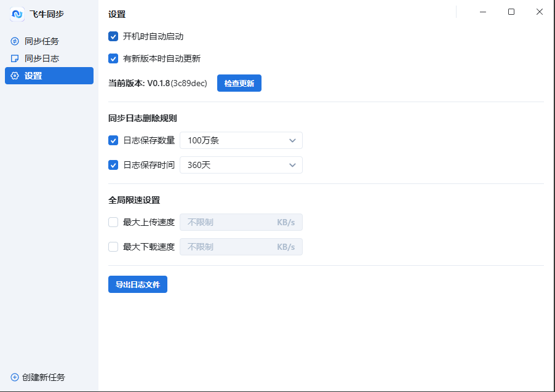Click the 导出日志文件 button
Image resolution: width=555 pixels, height=392 pixels.
click(x=138, y=284)
